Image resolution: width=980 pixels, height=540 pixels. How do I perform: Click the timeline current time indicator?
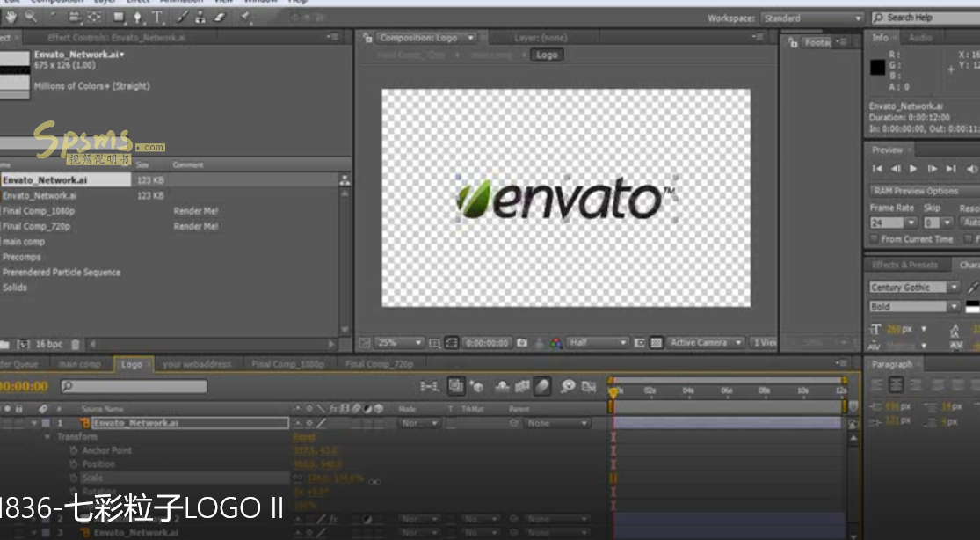(x=613, y=392)
